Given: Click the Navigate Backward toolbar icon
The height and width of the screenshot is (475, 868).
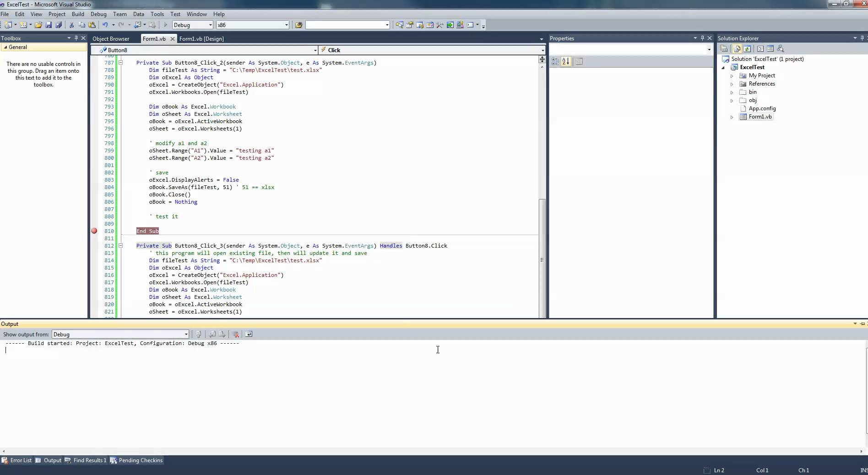Looking at the screenshot, I should 138,25.
